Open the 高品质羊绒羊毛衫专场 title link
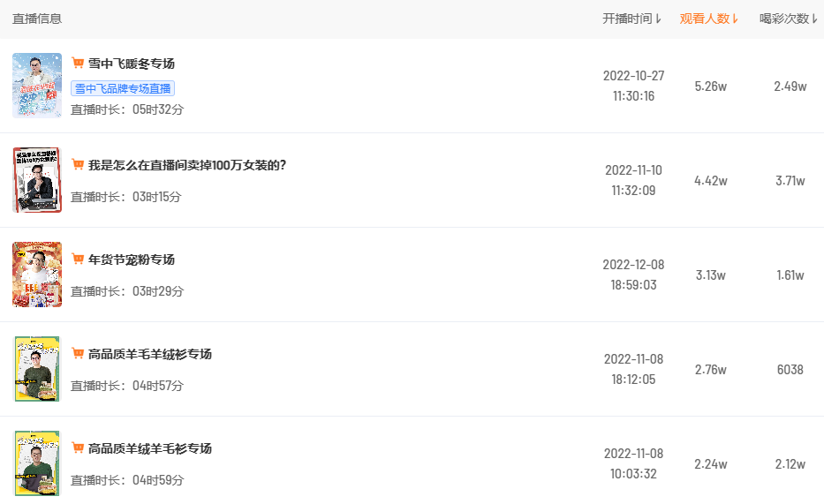The height and width of the screenshot is (504, 824). 150,448
